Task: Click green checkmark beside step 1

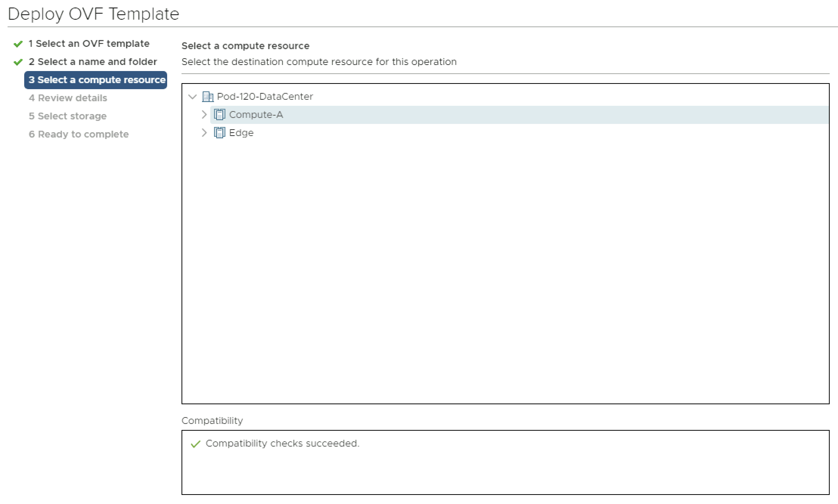Action: click(18, 44)
